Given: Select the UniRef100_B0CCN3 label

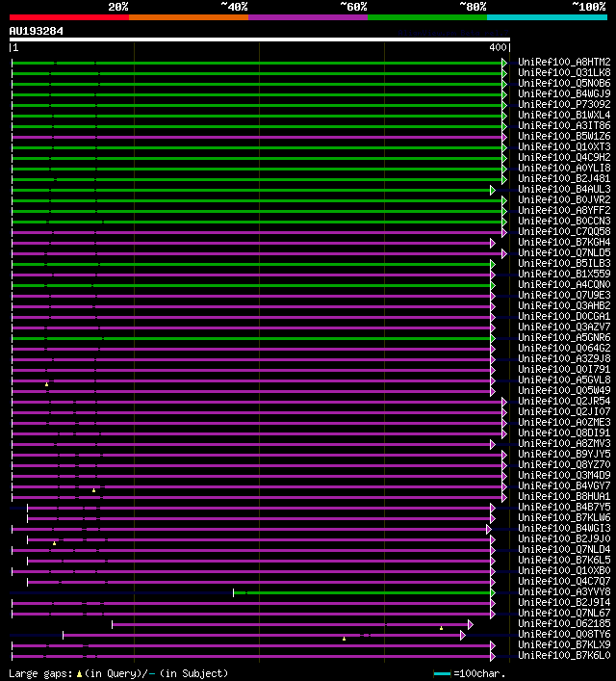Looking at the screenshot, I should pos(564,221).
